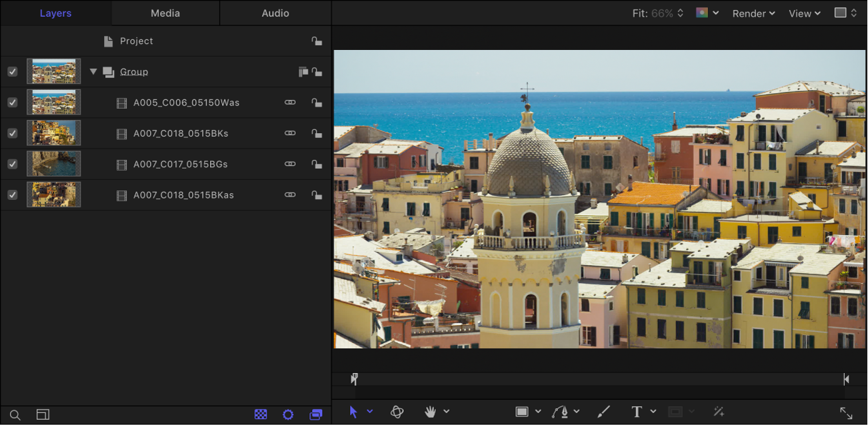Viewport: 868px width, 425px height.
Task: Click the filmstrip icon beside A007_C017_0515BGs
Action: 121,164
